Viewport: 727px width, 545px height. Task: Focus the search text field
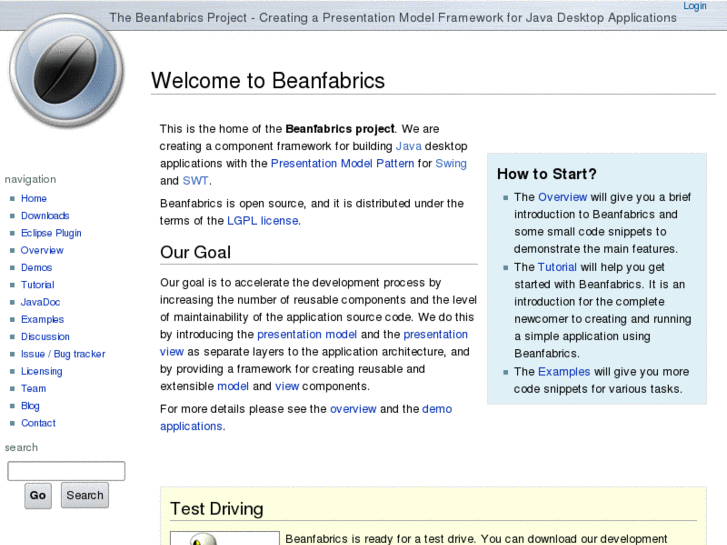click(66, 471)
